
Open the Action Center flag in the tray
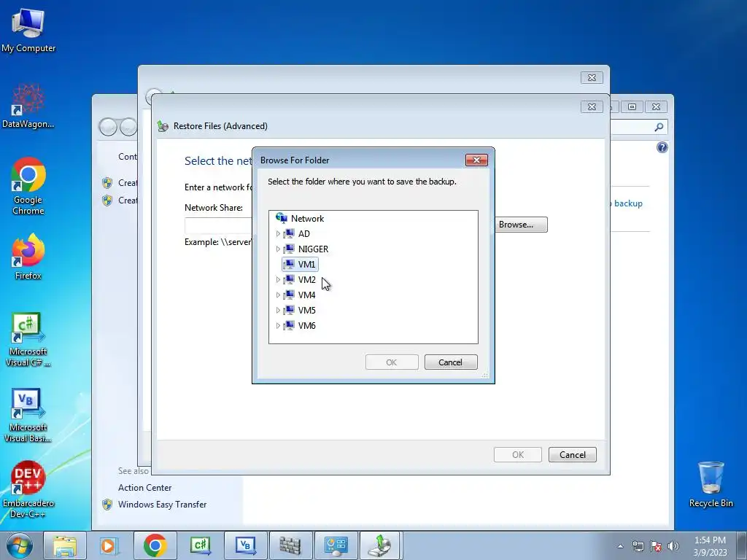[x=656, y=546]
